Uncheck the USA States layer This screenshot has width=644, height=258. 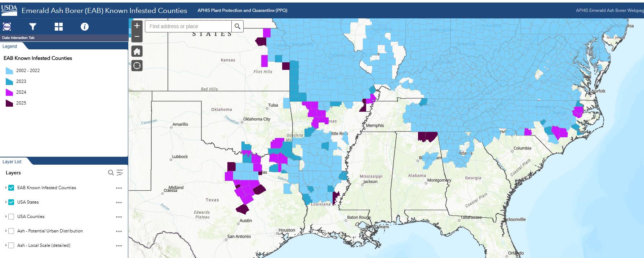[x=11, y=202]
